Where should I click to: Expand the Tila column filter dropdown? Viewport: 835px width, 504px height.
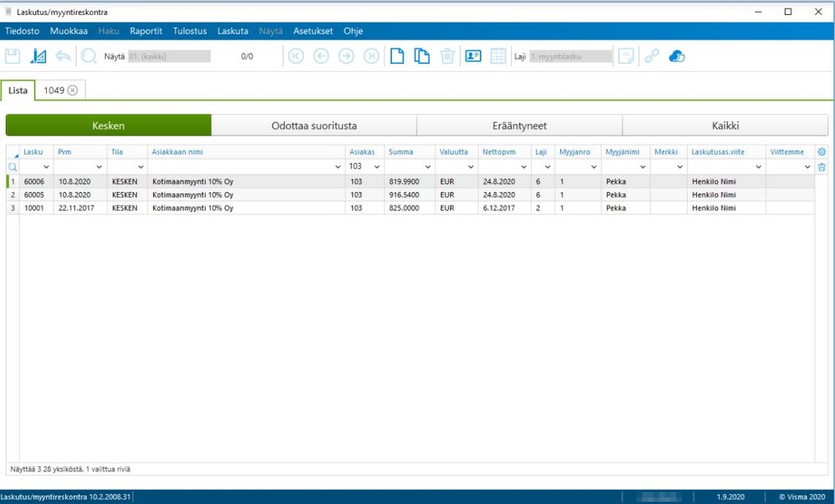pos(140,167)
